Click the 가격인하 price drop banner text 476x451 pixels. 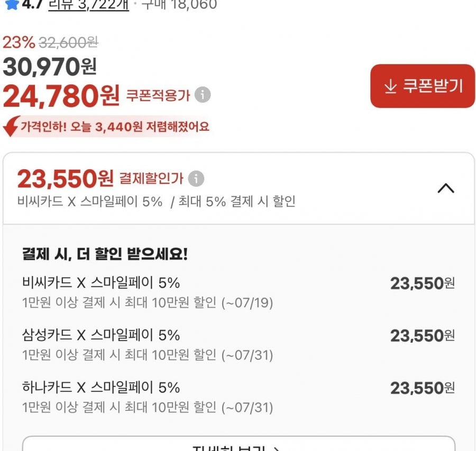pos(115,126)
